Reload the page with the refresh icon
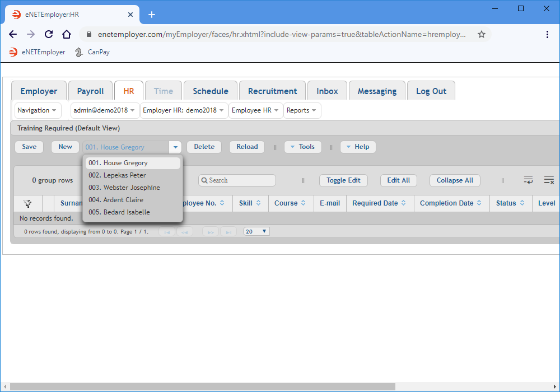 [49, 34]
